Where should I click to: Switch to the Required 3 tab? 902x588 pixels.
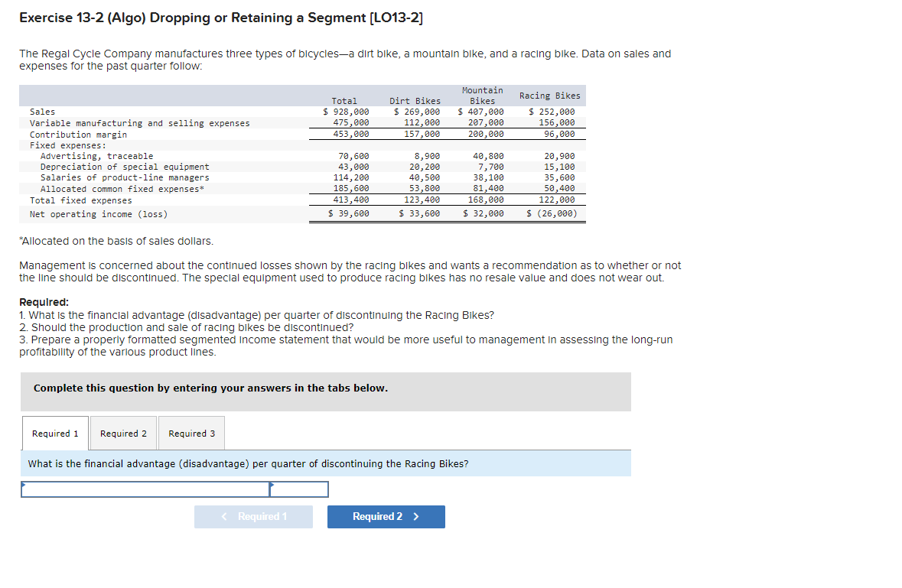pos(191,433)
